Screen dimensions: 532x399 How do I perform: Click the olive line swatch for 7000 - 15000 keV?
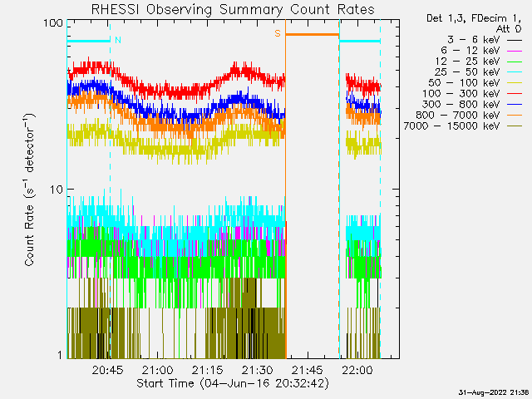point(515,126)
